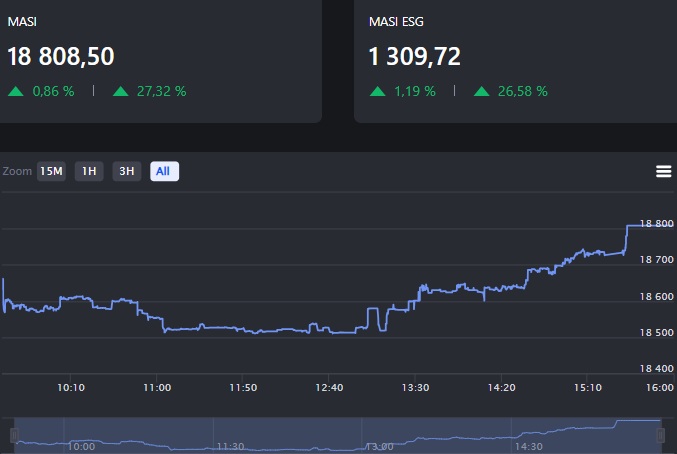Set the chart zoom to 3H
This screenshot has height=454, width=677.
click(127, 171)
